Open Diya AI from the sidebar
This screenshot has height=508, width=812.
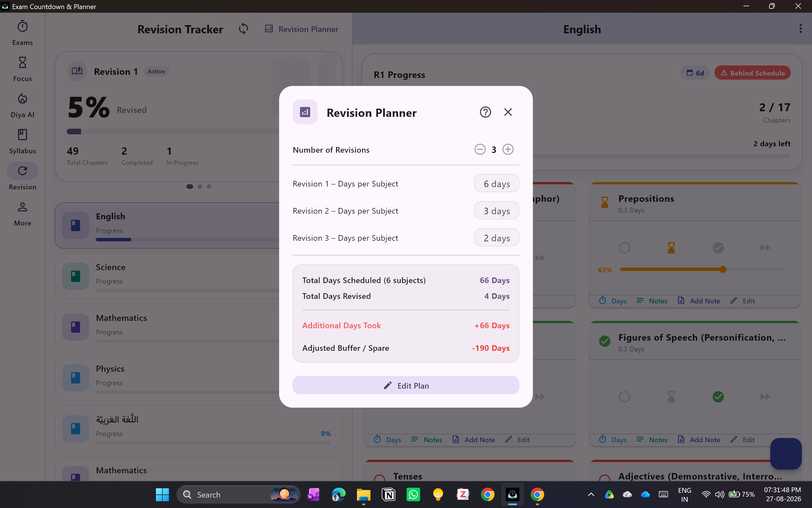(x=23, y=105)
